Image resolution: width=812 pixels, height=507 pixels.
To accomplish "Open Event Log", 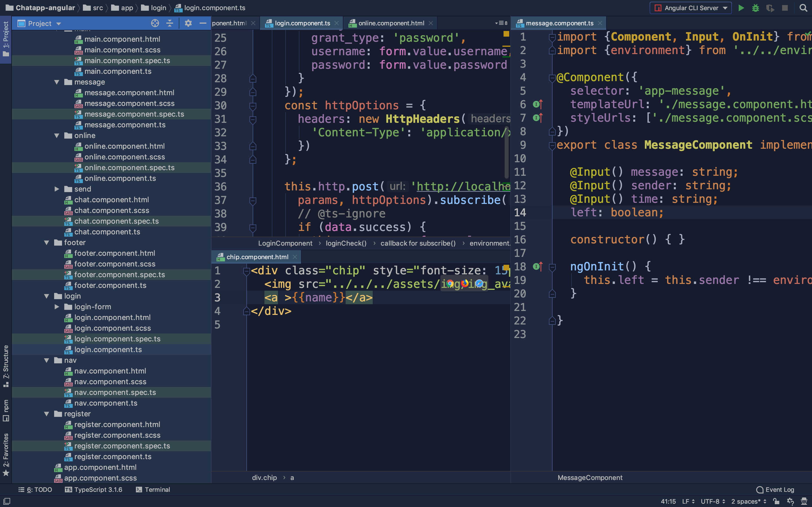I will (x=775, y=490).
